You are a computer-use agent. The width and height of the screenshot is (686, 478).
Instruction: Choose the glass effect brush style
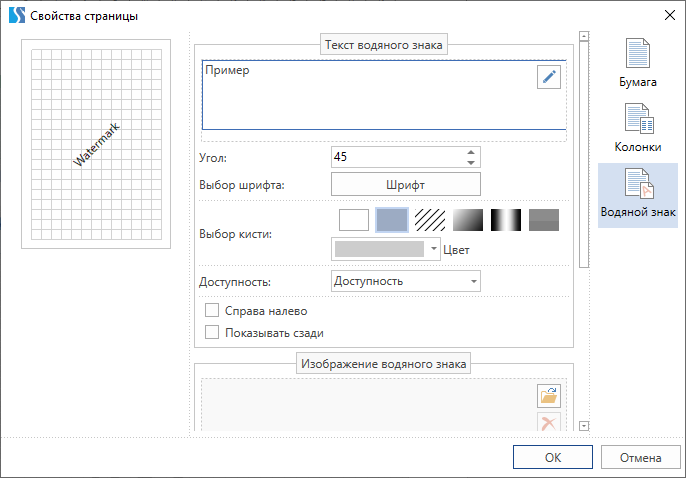[x=544, y=220]
